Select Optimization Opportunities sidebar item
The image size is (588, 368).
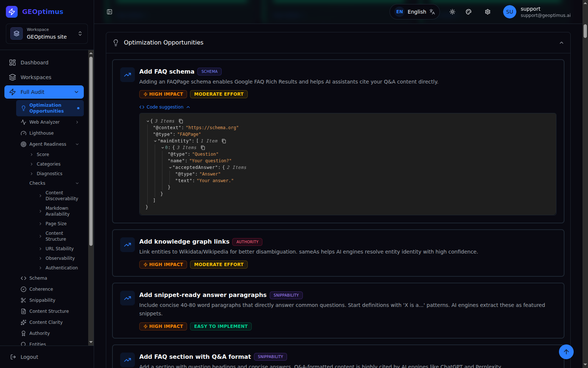point(50,108)
